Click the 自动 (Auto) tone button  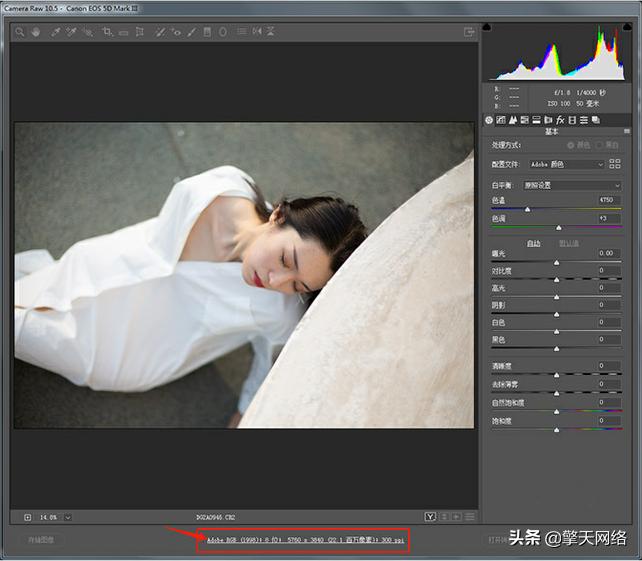[x=533, y=243]
